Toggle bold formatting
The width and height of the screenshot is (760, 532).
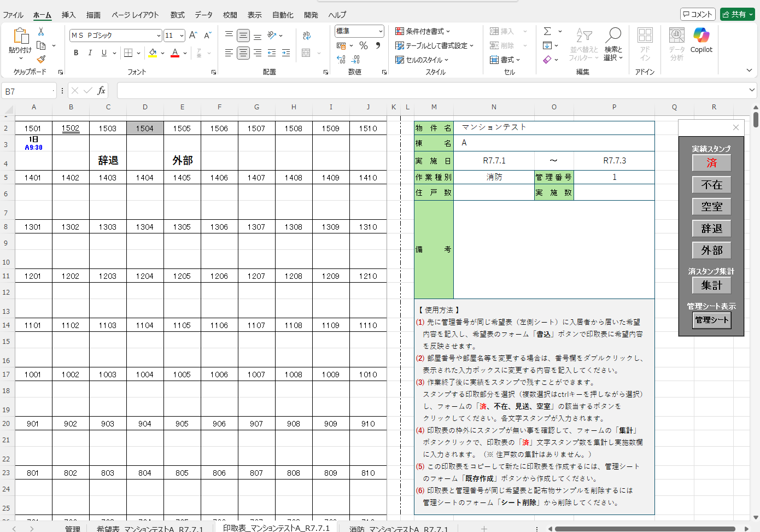(x=75, y=53)
